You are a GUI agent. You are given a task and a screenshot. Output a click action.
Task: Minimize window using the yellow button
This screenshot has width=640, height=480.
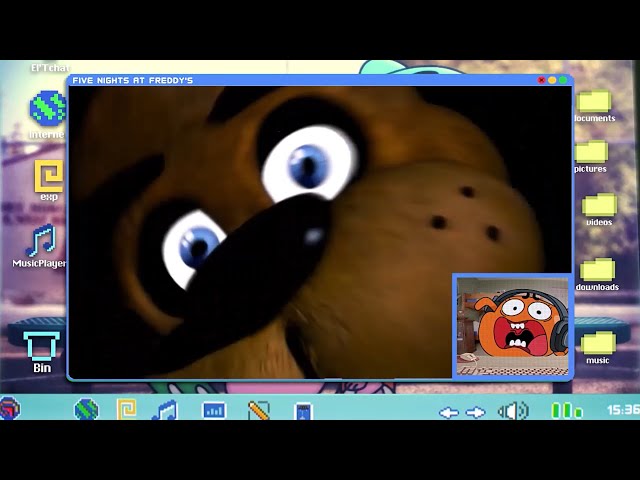click(552, 80)
